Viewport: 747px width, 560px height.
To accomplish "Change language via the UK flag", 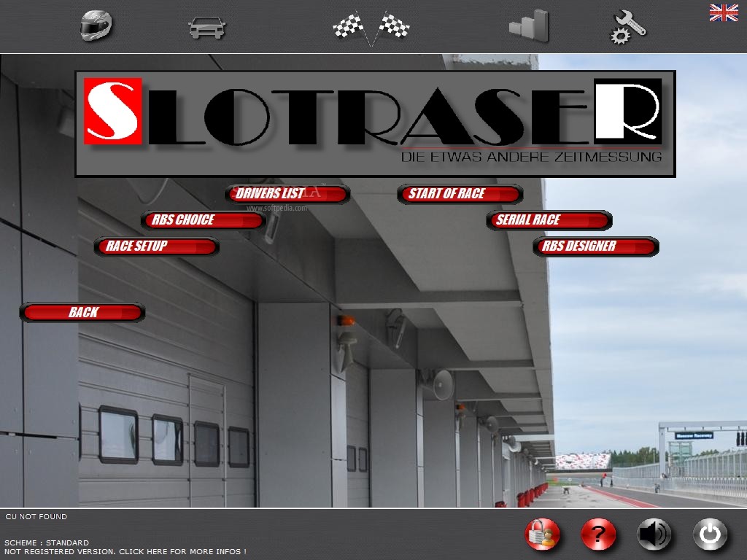I will (724, 12).
